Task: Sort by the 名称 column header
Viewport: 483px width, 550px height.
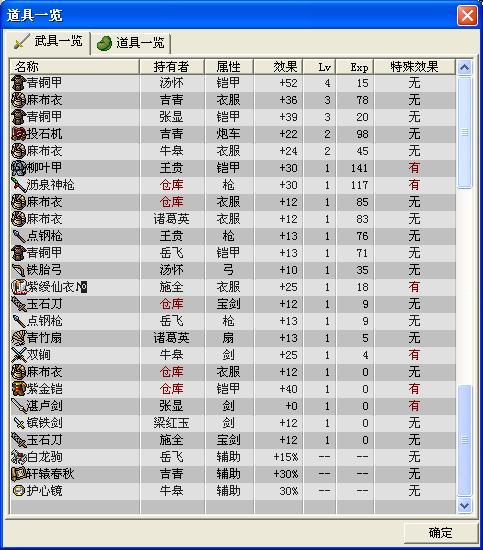Action: point(74,67)
